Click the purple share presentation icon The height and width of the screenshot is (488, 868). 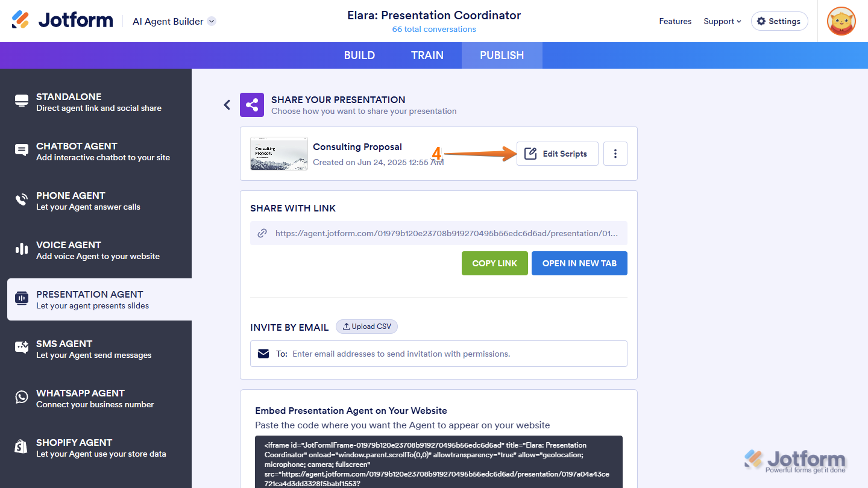pyautogui.click(x=252, y=105)
